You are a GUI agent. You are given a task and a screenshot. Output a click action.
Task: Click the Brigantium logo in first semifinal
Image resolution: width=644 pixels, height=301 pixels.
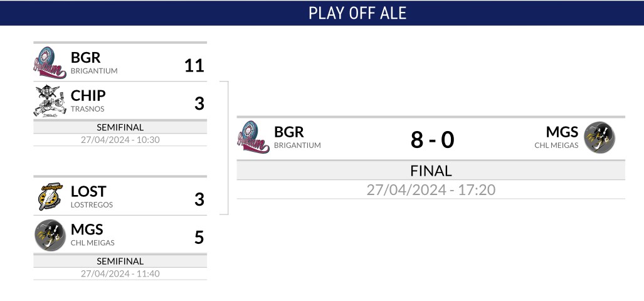coord(50,63)
